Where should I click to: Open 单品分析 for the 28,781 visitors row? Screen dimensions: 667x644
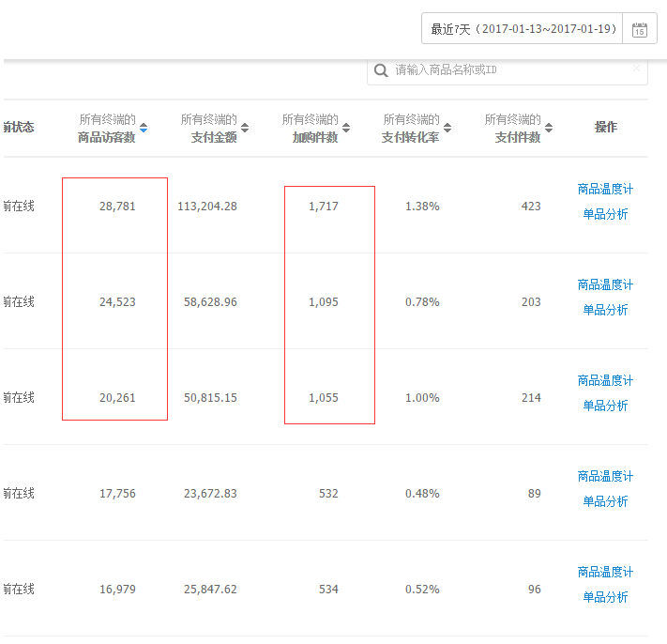[605, 214]
